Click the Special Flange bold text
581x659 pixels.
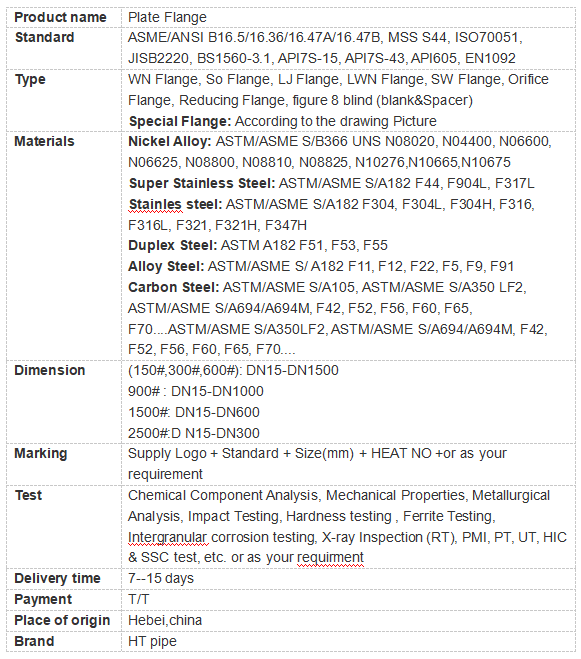pyautogui.click(x=180, y=121)
